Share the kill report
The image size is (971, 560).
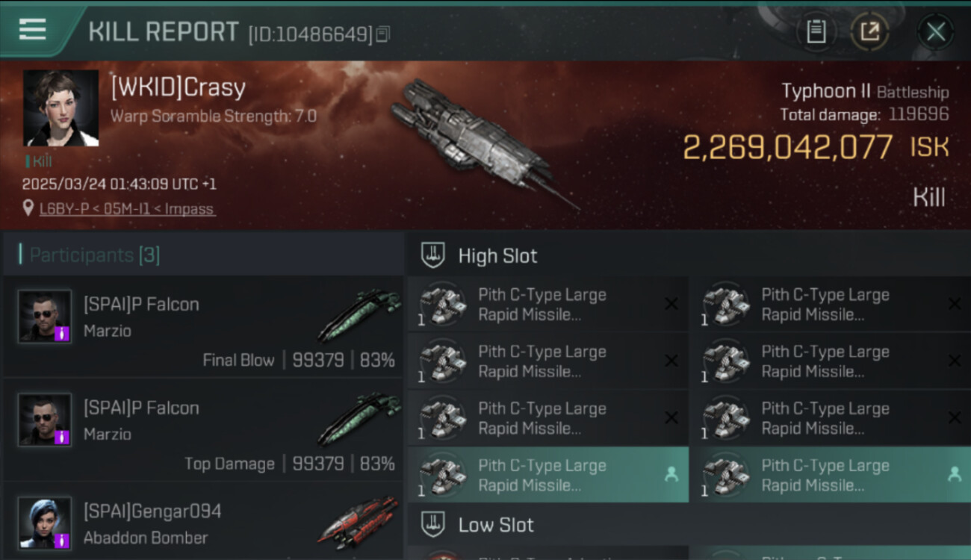point(869,31)
